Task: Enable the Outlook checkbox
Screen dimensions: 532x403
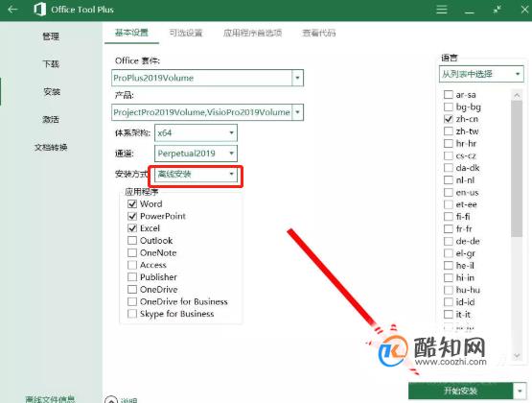Action: pyautogui.click(x=132, y=241)
